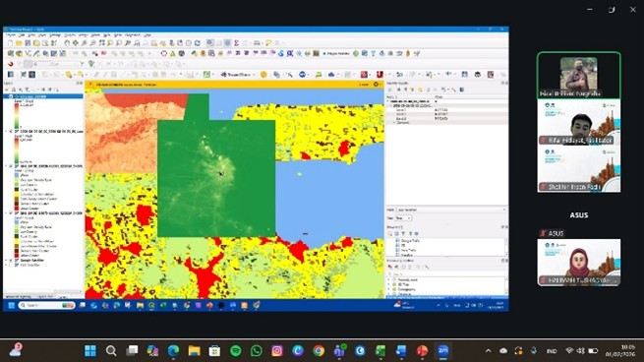Click the blue cloud icon in plugins toolbar
This screenshot has width=644, height=362.
point(331,75)
